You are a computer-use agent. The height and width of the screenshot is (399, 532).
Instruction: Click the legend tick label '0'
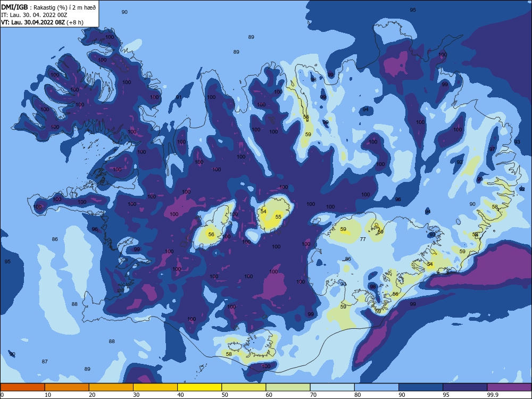(x=2, y=395)
